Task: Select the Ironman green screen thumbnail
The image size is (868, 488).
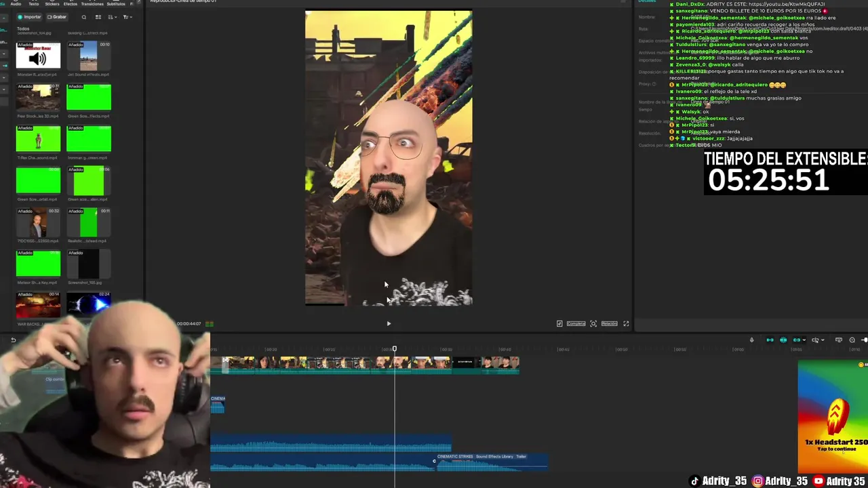Action: click(x=89, y=139)
